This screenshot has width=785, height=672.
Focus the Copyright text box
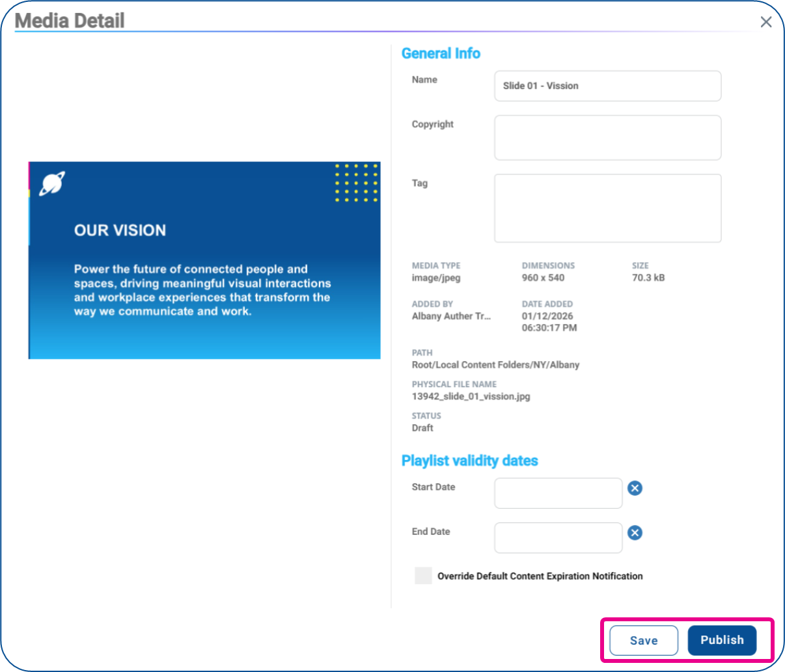607,138
